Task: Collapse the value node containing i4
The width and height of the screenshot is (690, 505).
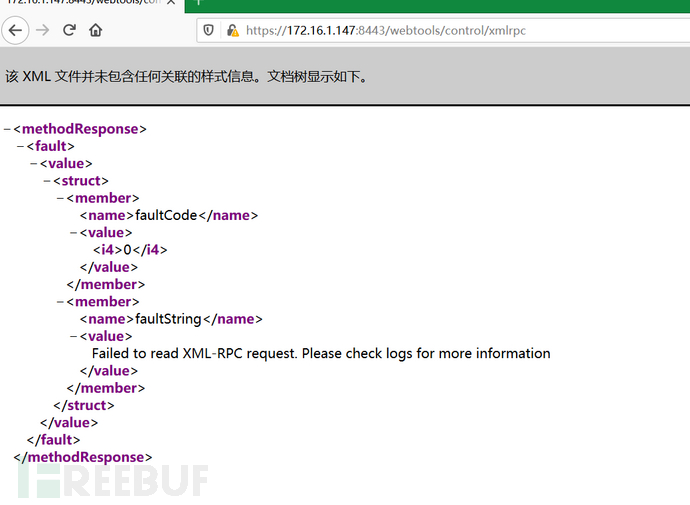Action: pos(73,233)
